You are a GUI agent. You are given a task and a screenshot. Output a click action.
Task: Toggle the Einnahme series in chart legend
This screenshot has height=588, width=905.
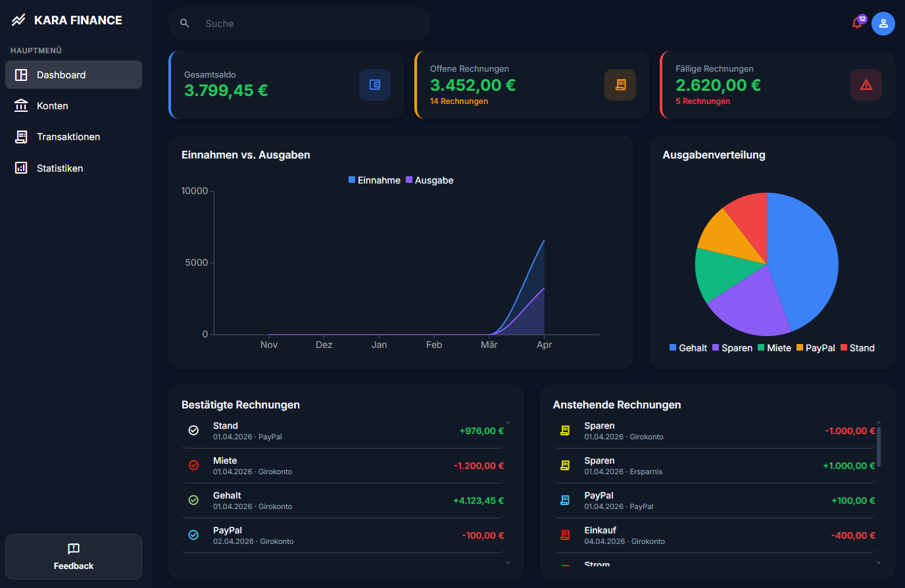(374, 180)
